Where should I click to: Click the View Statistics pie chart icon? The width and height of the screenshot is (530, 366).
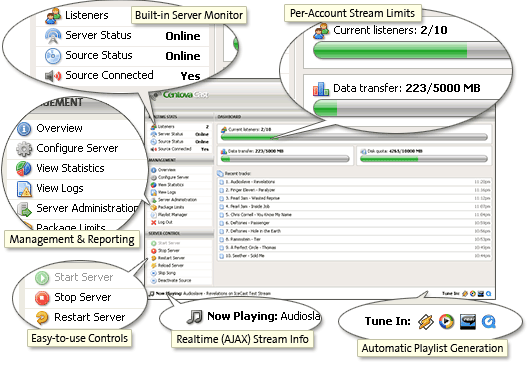click(x=24, y=168)
